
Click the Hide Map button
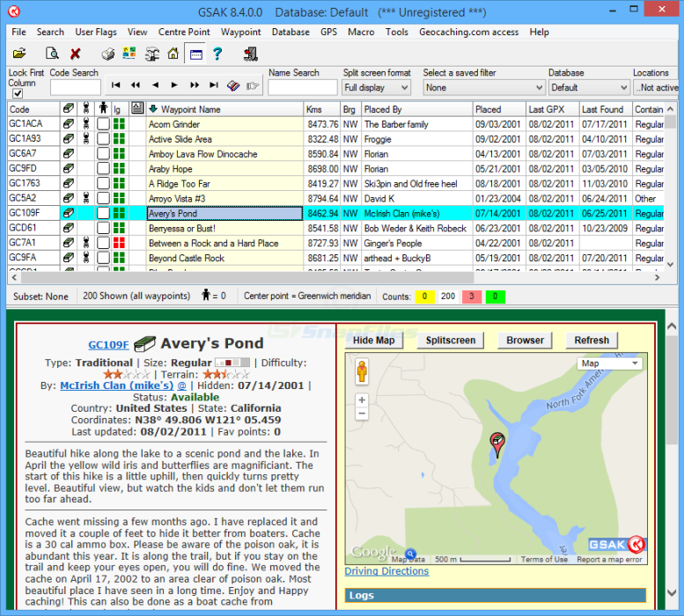coord(373,341)
